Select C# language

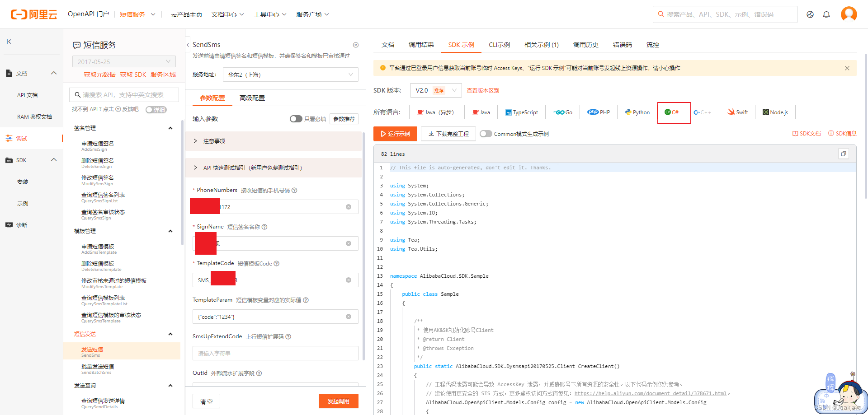point(672,112)
